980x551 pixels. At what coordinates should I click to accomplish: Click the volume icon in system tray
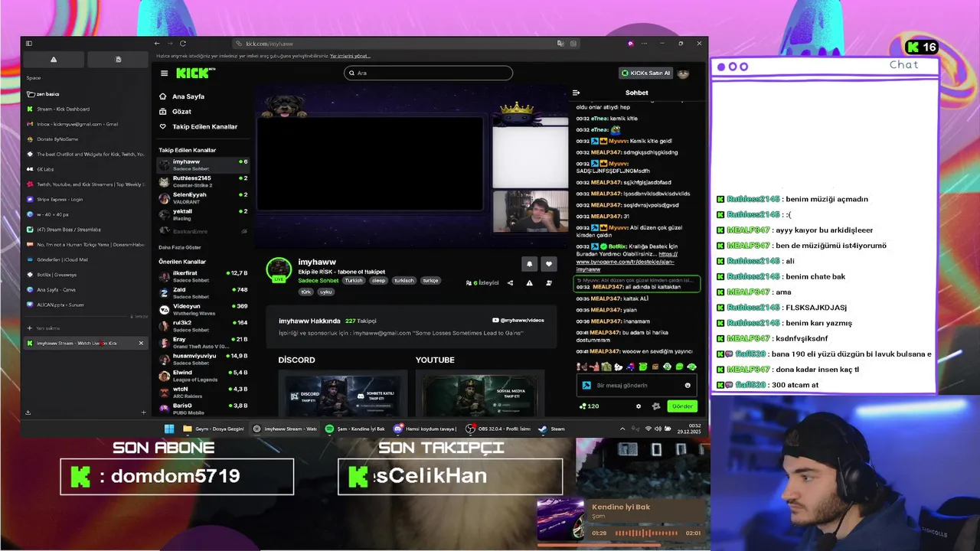coord(658,429)
